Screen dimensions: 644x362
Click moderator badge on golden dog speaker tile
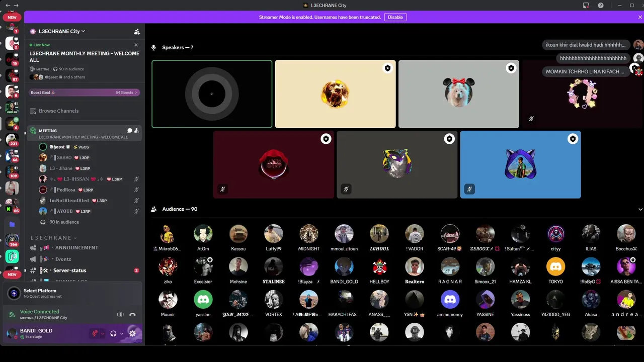pos(388,68)
